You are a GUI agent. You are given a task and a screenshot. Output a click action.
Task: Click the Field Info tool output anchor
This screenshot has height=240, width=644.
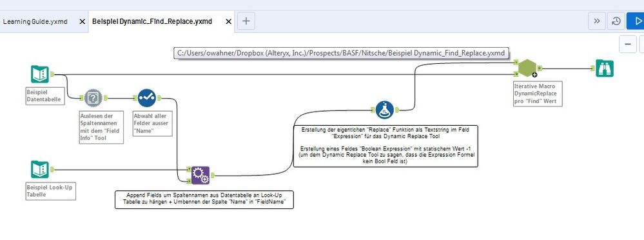pyautogui.click(x=106, y=98)
